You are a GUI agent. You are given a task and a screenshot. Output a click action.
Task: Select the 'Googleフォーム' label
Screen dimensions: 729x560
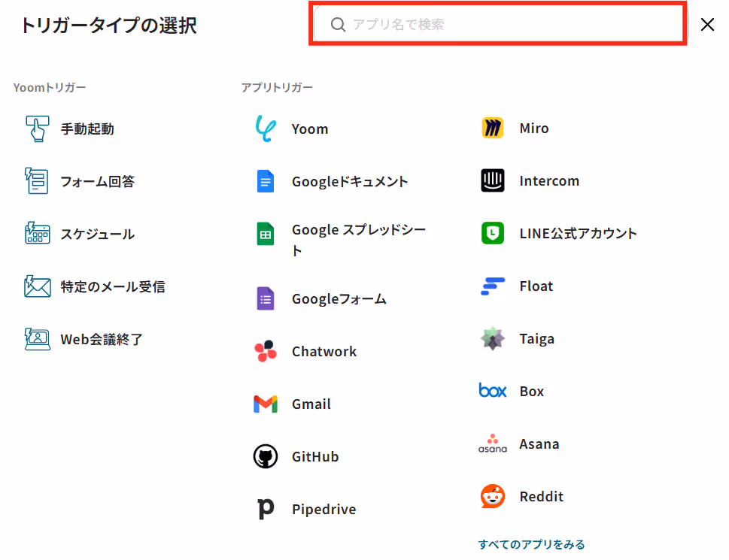339,299
